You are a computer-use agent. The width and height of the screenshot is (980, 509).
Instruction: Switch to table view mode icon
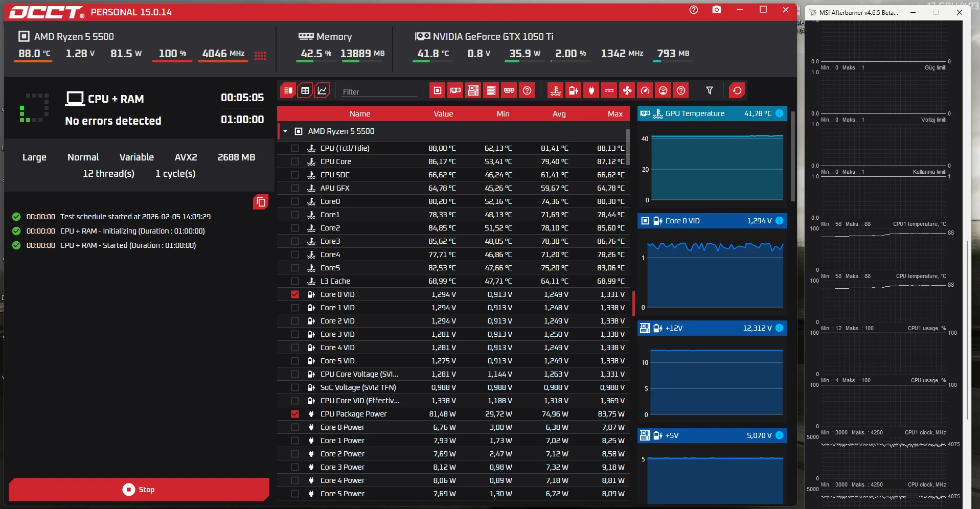pos(305,91)
